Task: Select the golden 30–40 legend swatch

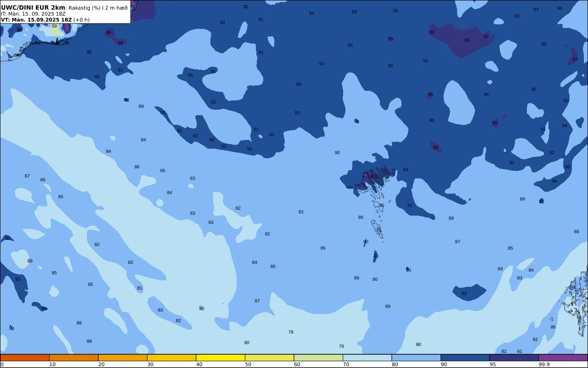Action: click(171, 357)
